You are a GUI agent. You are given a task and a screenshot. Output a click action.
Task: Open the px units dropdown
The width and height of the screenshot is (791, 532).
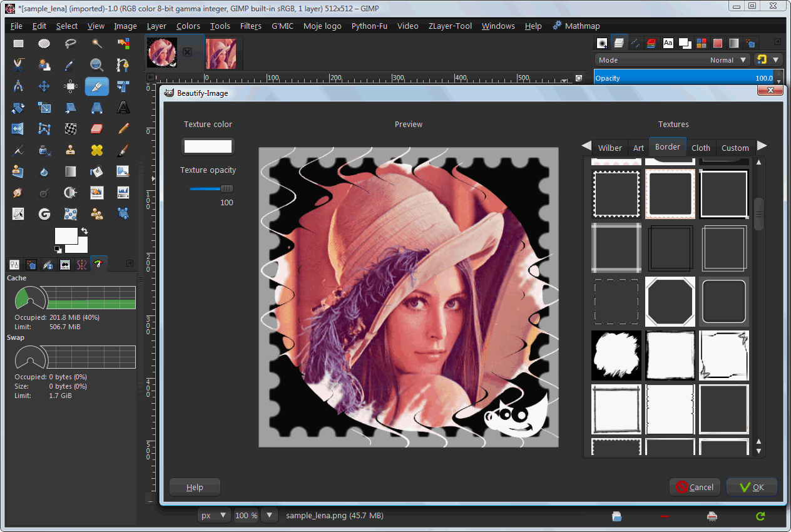point(214,516)
